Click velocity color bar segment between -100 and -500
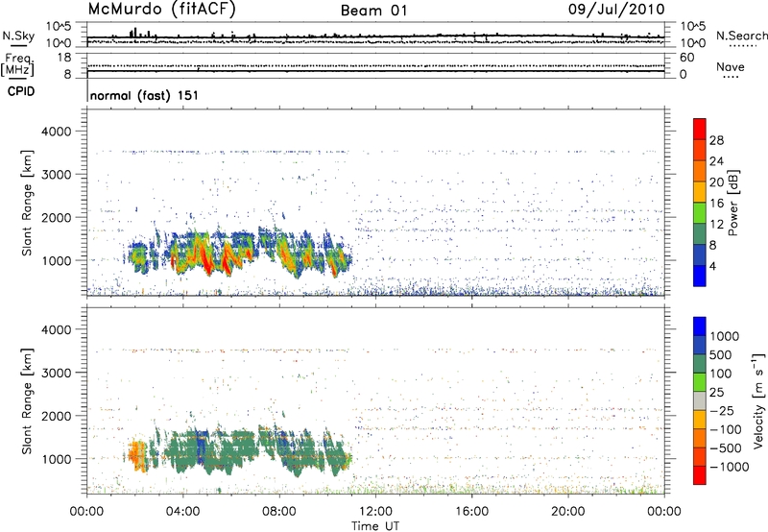 pyautogui.click(x=700, y=438)
